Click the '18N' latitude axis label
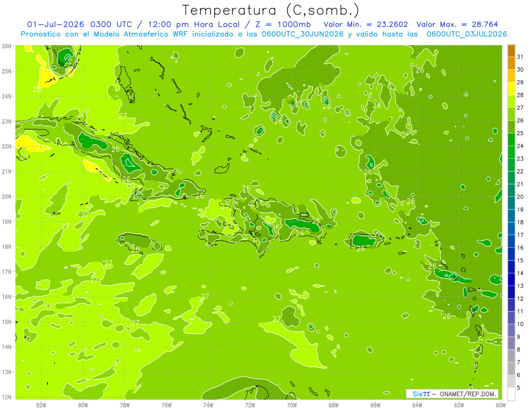The height and width of the screenshot is (411, 532). tap(6, 247)
